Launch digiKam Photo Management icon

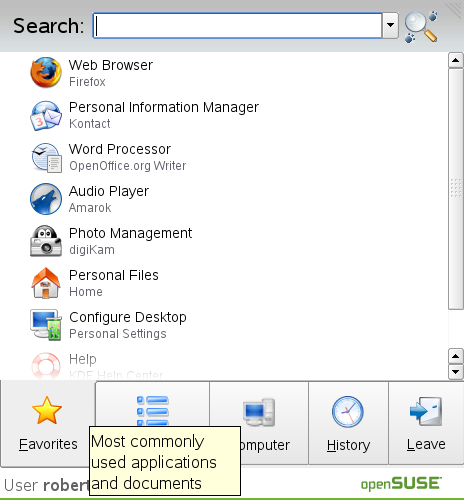click(46, 241)
